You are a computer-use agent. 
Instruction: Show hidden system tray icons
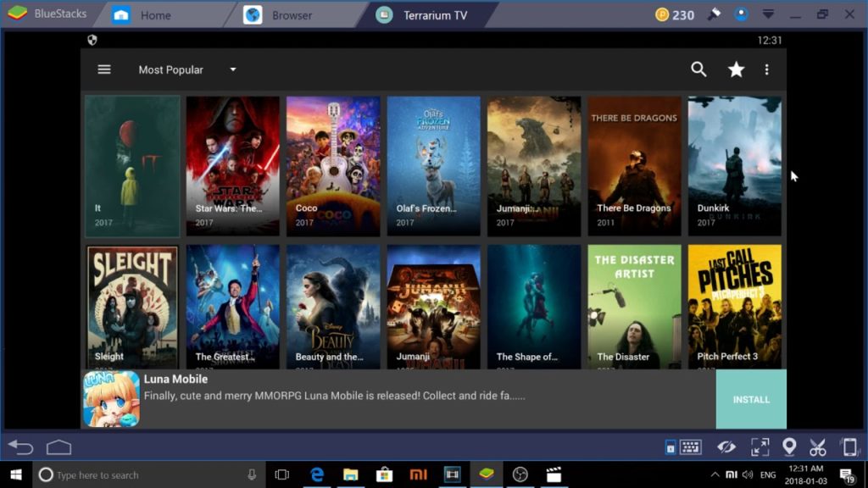click(715, 474)
